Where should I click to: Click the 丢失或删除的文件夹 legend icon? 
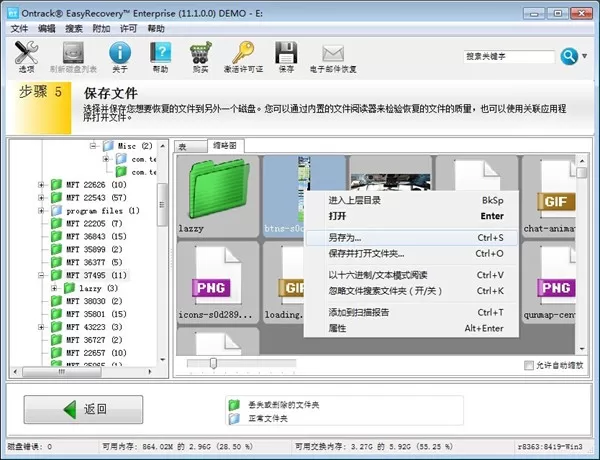coord(234,405)
